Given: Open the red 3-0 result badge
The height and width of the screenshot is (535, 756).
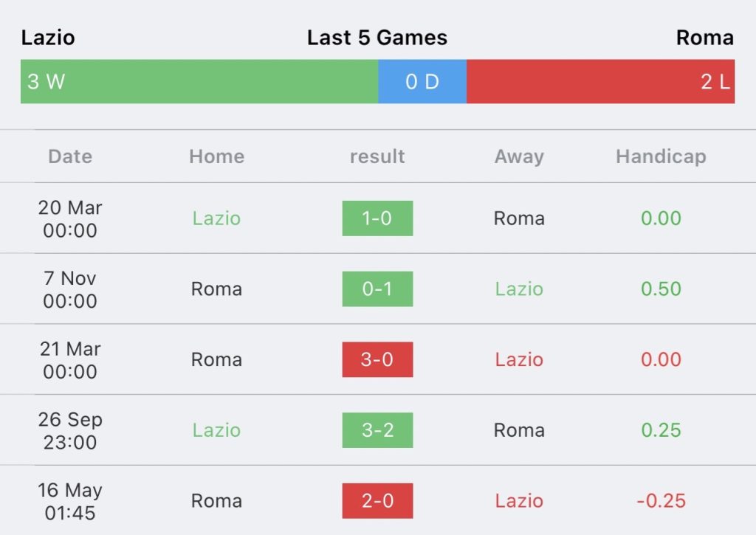Looking at the screenshot, I should 377,359.
